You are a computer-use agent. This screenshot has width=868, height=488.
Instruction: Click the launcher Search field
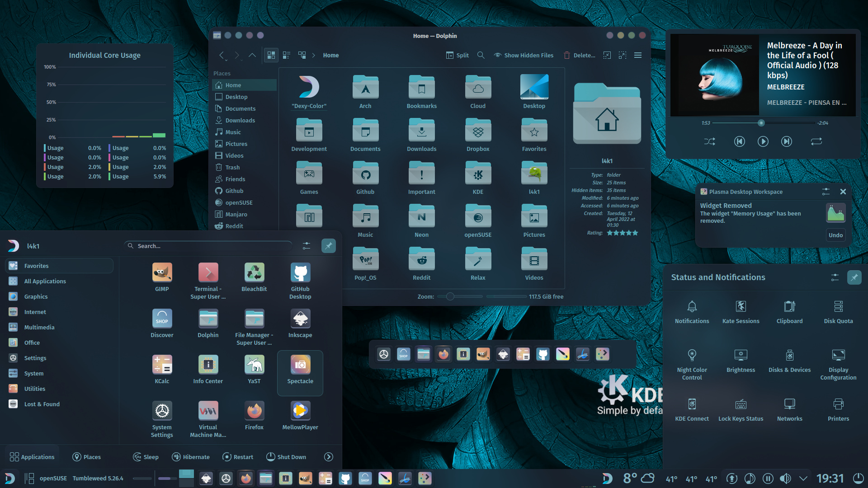point(208,246)
